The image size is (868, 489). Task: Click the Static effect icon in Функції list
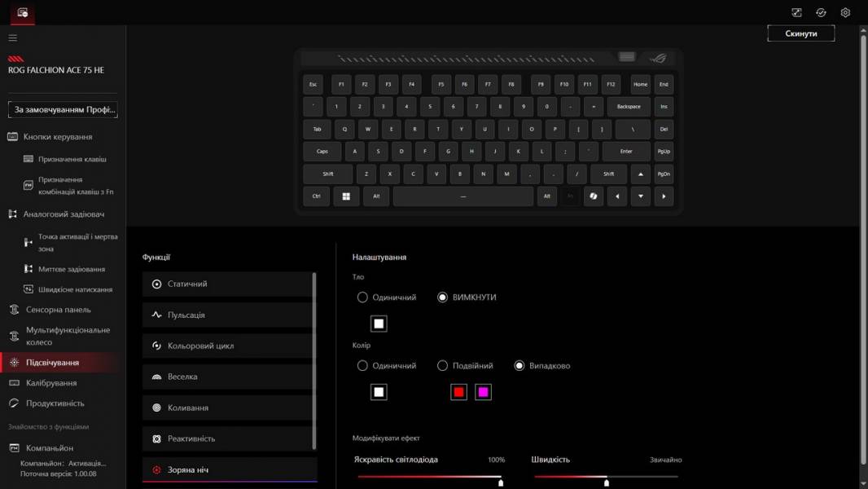tap(157, 284)
